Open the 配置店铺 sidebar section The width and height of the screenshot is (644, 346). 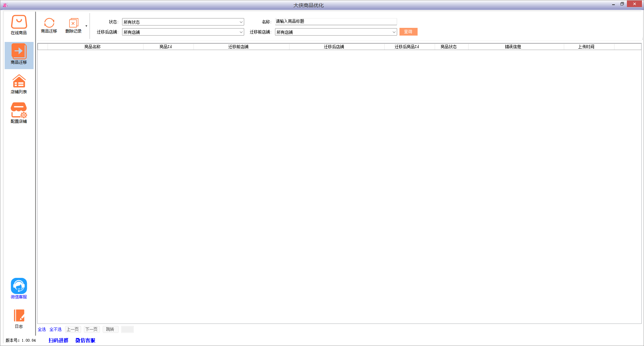[x=19, y=113]
